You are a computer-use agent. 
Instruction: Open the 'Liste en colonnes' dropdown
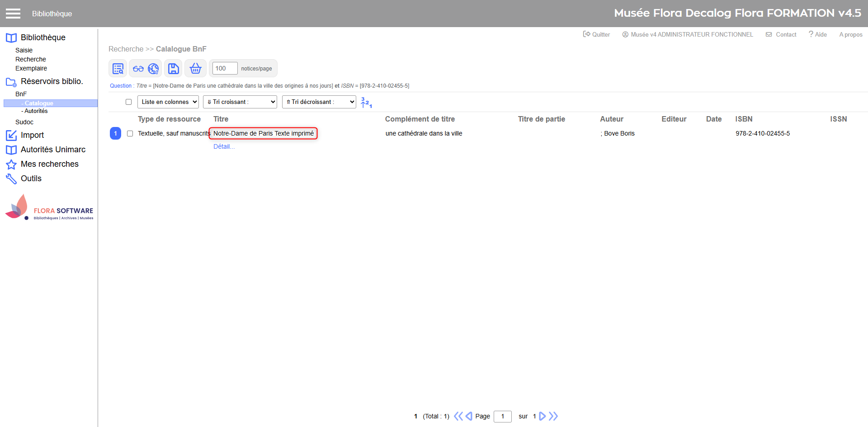pyautogui.click(x=168, y=102)
